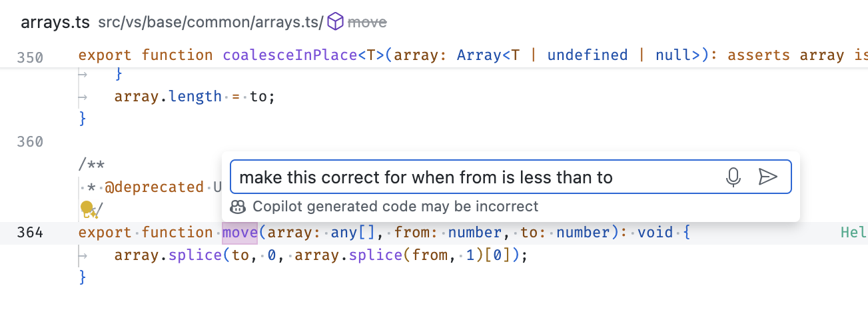Select the struck-through move breadcrumb item
The width and height of the screenshot is (868, 314).
[x=367, y=23]
